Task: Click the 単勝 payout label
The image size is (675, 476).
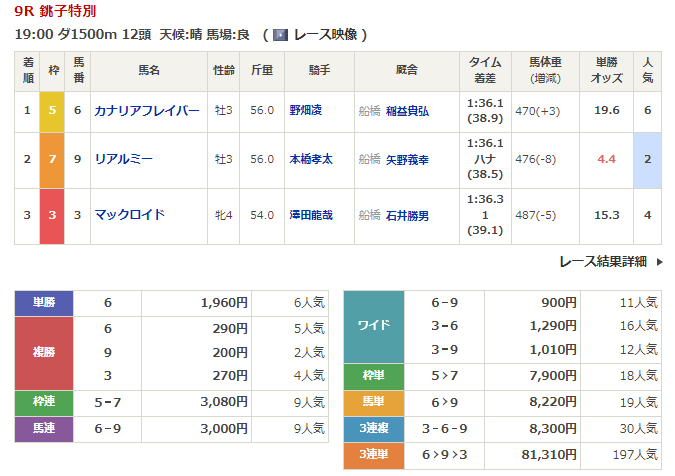Action: pyautogui.click(x=45, y=302)
